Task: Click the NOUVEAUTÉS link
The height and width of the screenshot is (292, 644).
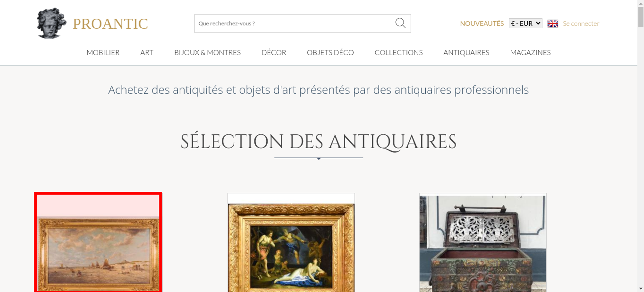Action: pyautogui.click(x=482, y=23)
